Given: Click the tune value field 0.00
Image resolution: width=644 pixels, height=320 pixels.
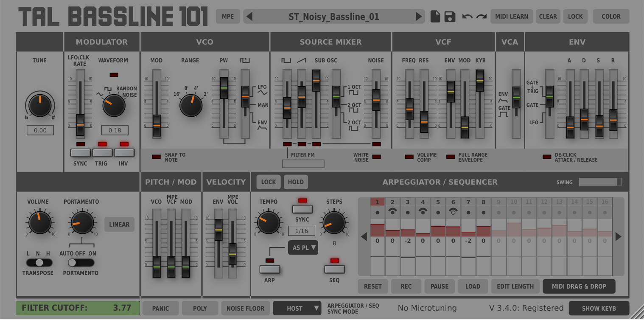Looking at the screenshot, I should 40,130.
